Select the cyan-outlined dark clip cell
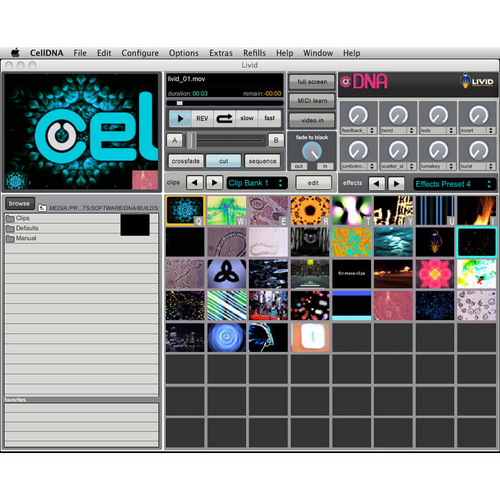This screenshot has width=500, height=500. pyautogui.click(x=477, y=242)
